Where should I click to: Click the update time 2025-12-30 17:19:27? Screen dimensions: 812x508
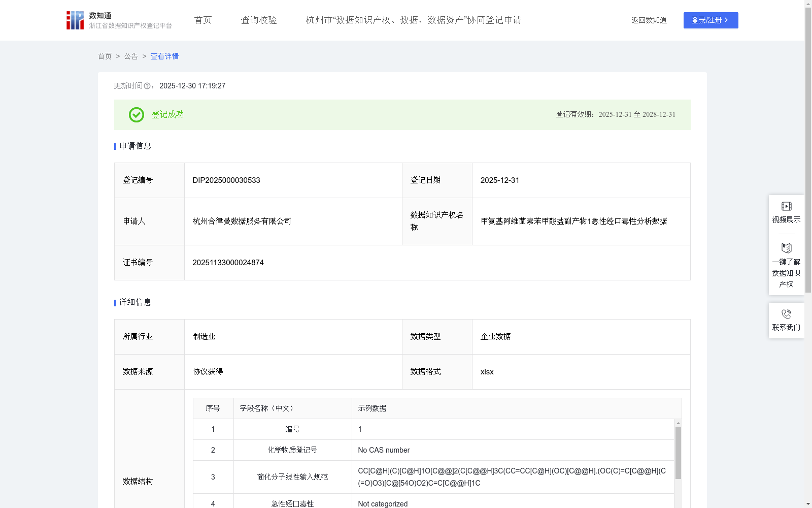[192, 86]
